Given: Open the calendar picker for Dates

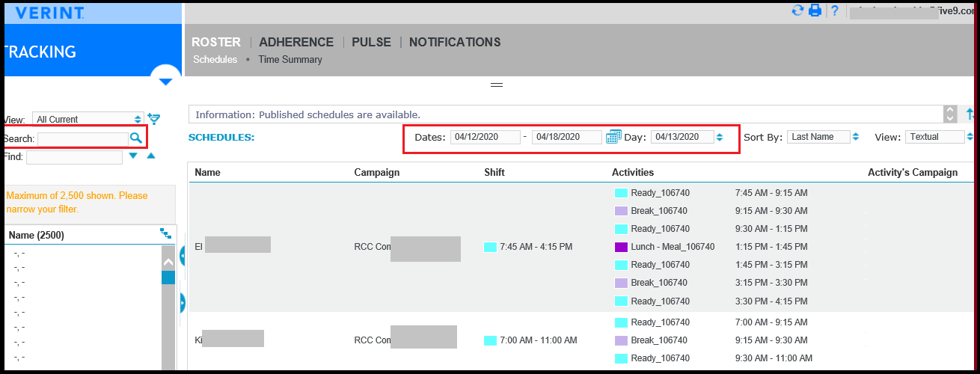Looking at the screenshot, I should pyautogui.click(x=613, y=136).
